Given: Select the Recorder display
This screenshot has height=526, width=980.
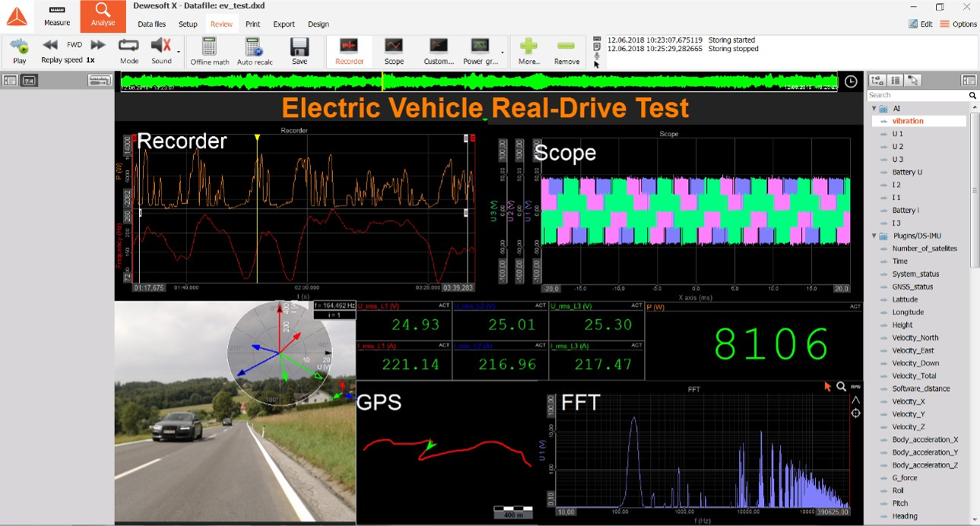Looking at the screenshot, I should pos(350,51).
